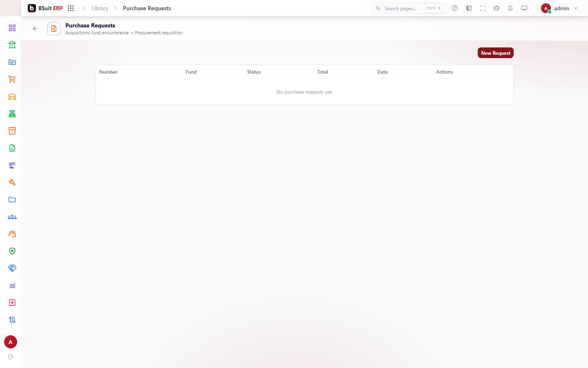This screenshot has width=588, height=368.
Task: Open the notifications bell
Action: (x=510, y=8)
